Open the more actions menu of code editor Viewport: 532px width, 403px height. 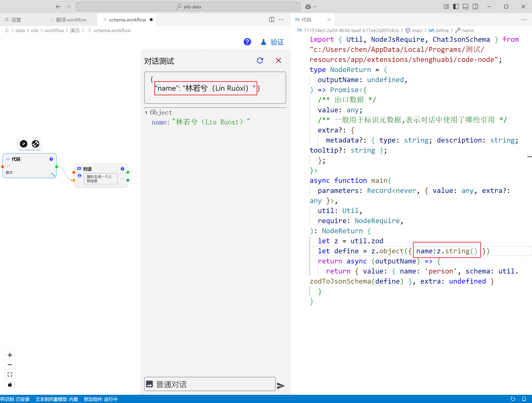[x=524, y=20]
